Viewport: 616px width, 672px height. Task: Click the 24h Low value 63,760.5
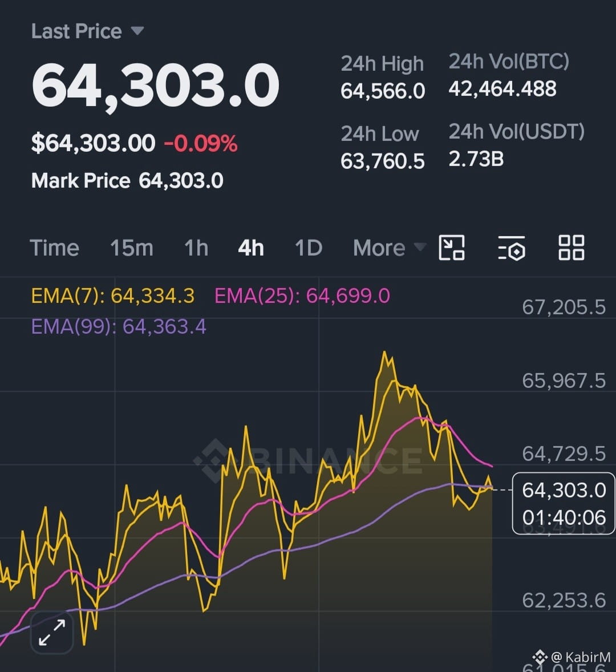(383, 161)
